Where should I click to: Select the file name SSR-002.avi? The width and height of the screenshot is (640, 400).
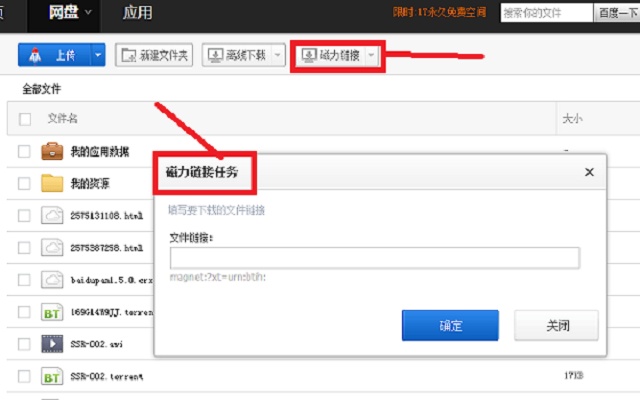click(x=96, y=344)
